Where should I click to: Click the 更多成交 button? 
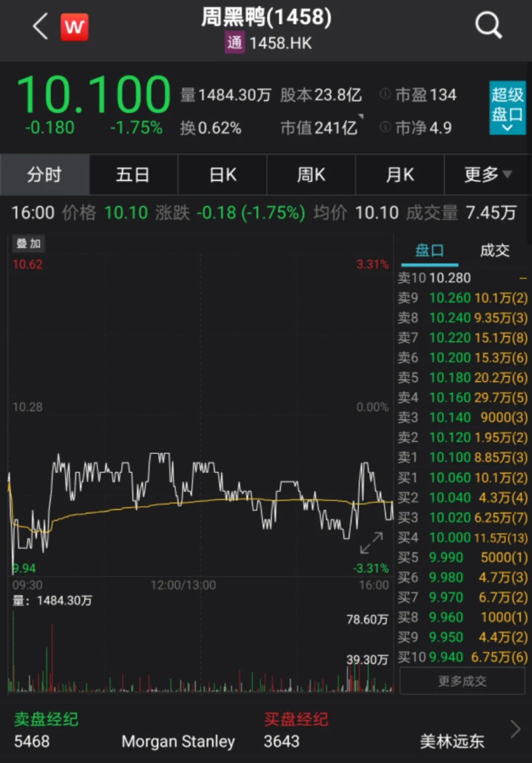click(x=462, y=681)
